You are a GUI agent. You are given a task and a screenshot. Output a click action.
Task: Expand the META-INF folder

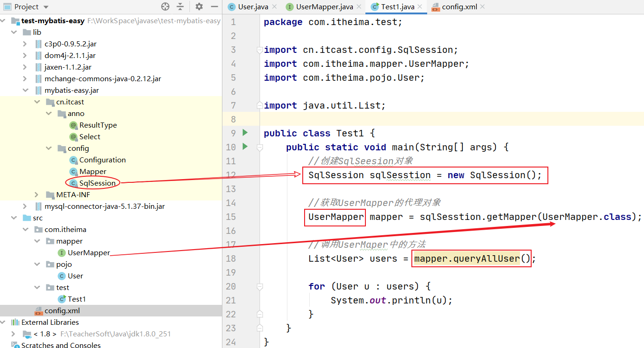click(x=37, y=195)
